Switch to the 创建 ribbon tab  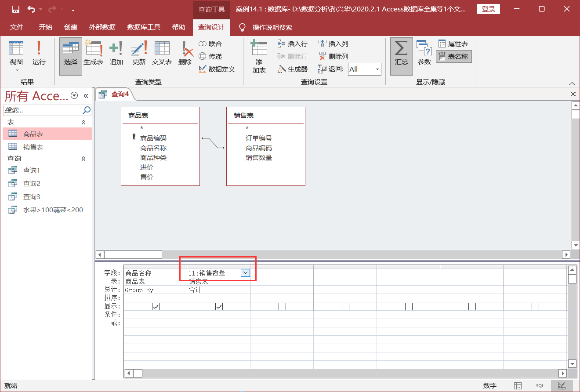(x=71, y=27)
